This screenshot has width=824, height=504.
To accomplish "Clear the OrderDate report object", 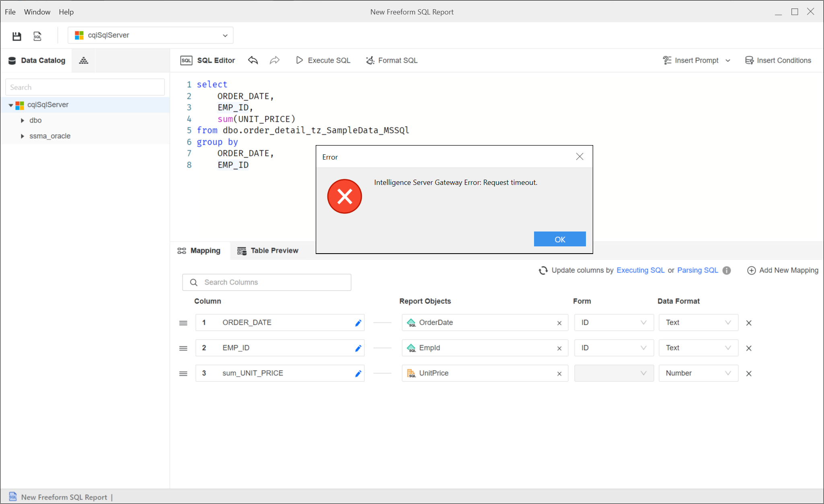I will [559, 323].
